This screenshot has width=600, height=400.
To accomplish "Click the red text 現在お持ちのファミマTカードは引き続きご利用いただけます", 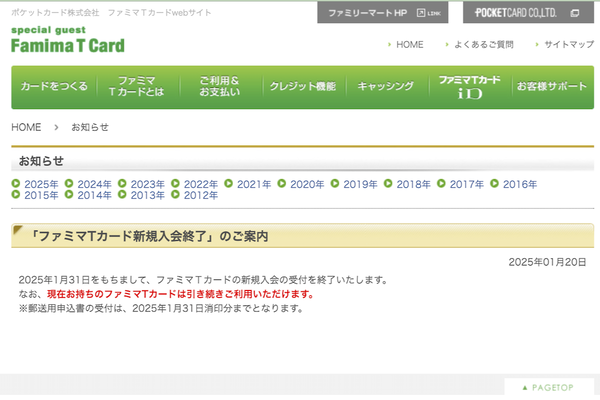I will [x=180, y=294].
